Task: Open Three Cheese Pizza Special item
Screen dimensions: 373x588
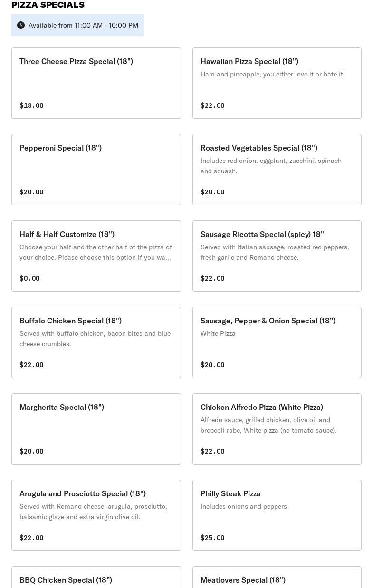Action: coord(96,83)
